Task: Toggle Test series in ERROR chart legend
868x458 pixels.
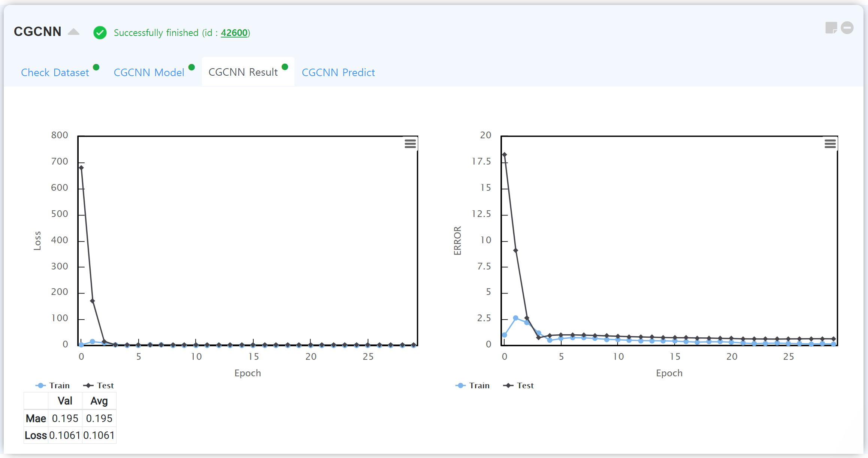Action: click(519, 386)
